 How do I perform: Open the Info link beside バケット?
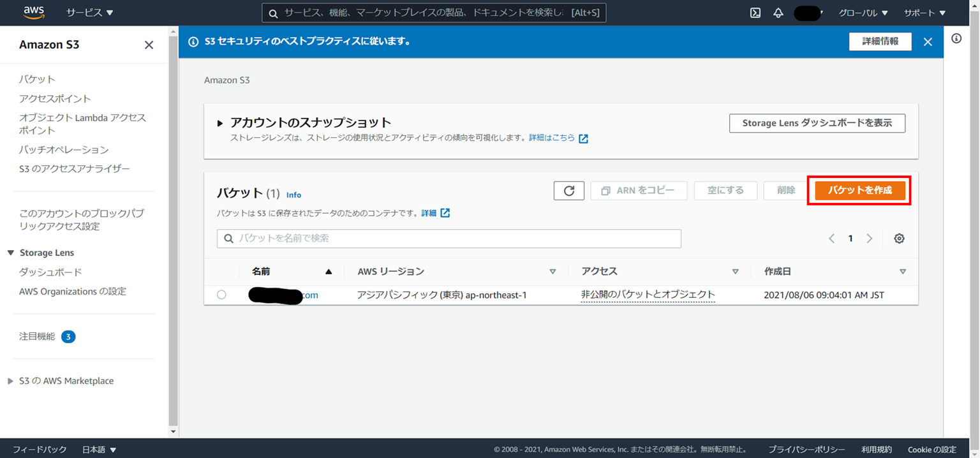coord(293,195)
